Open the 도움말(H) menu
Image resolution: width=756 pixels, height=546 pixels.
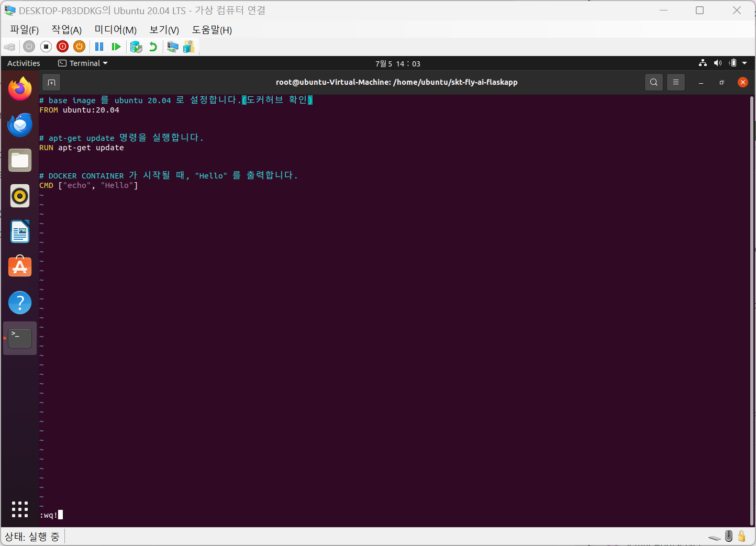pos(212,30)
